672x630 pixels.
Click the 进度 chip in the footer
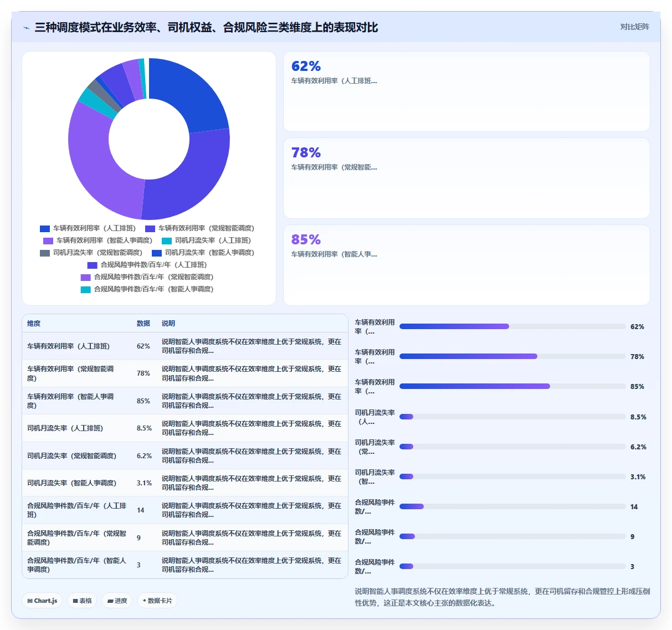[x=117, y=601]
